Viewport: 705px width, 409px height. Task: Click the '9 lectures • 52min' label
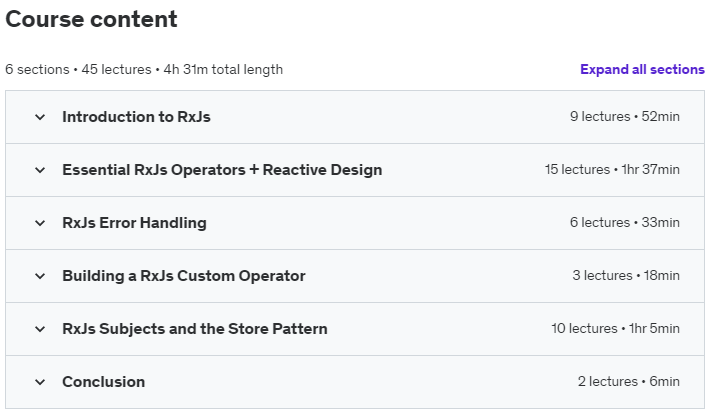(x=625, y=116)
